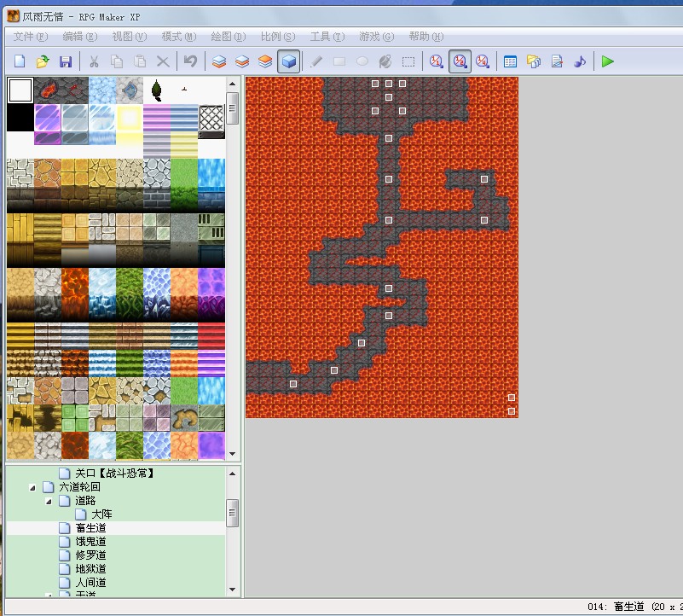
Task: Click the tileset palette scroll-down arrow
Action: tap(232, 454)
